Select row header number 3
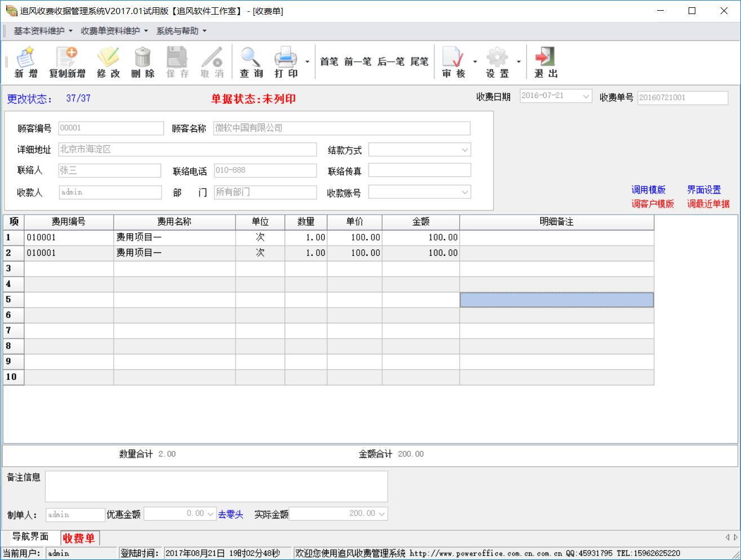Image resolution: width=741 pixels, height=560 pixels. pos(14,269)
